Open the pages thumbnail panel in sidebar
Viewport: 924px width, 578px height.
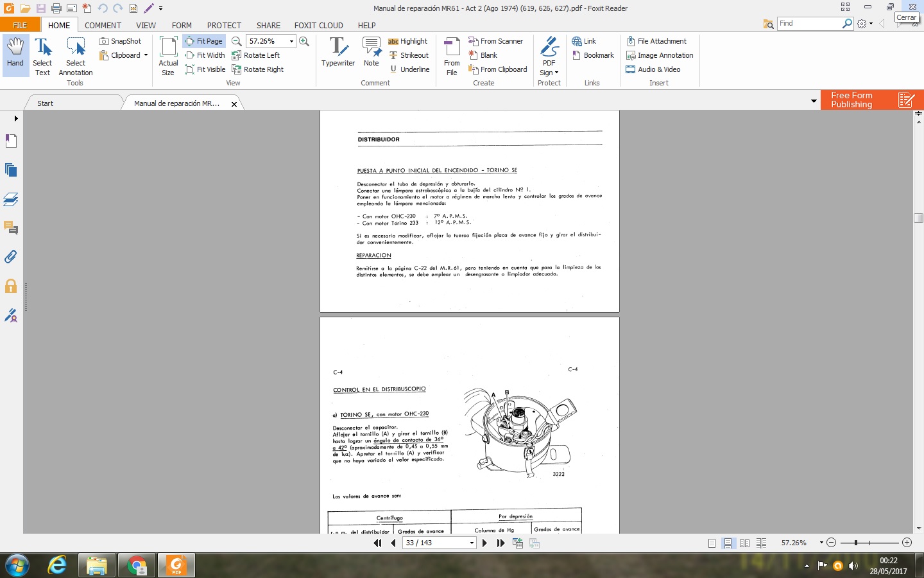(11, 170)
